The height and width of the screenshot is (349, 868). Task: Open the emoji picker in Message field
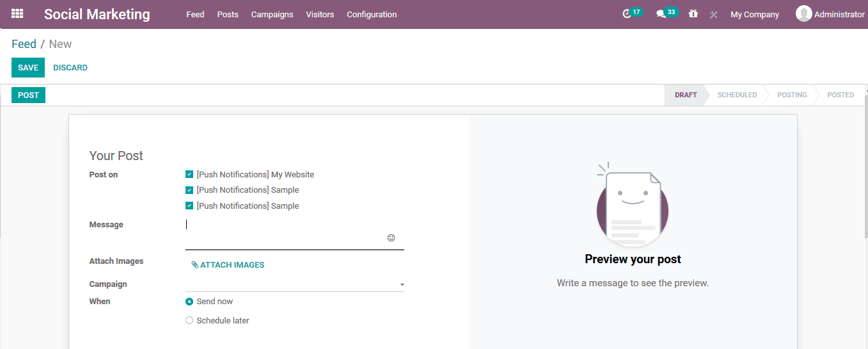coord(391,238)
